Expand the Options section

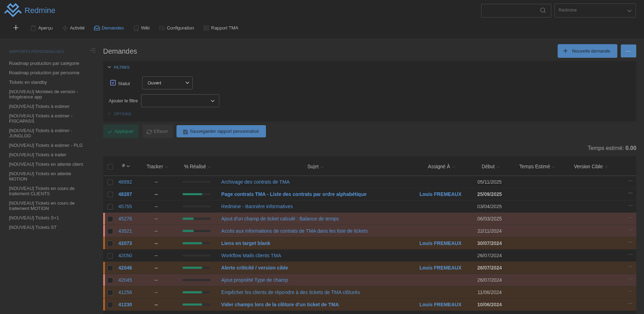(x=122, y=114)
